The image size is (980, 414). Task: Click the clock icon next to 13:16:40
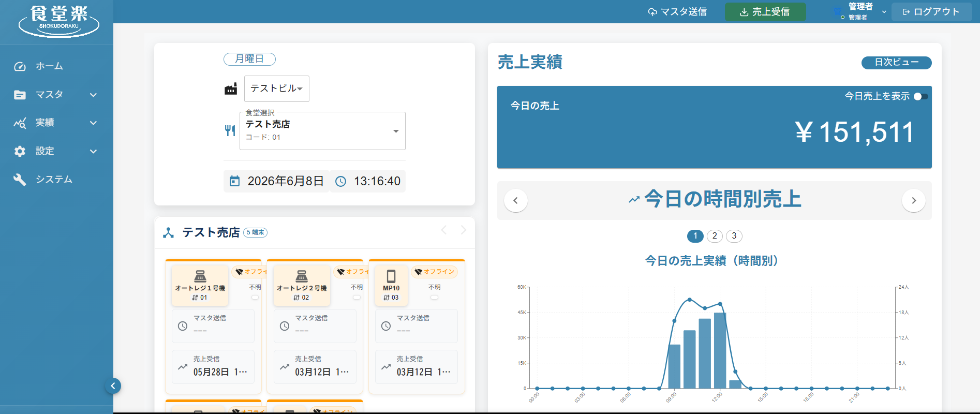pyautogui.click(x=340, y=182)
